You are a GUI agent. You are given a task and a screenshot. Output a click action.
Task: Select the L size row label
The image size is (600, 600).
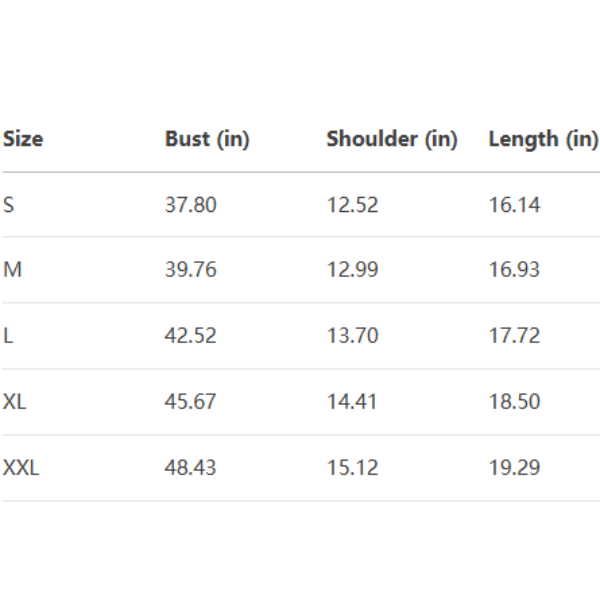[x=8, y=336]
